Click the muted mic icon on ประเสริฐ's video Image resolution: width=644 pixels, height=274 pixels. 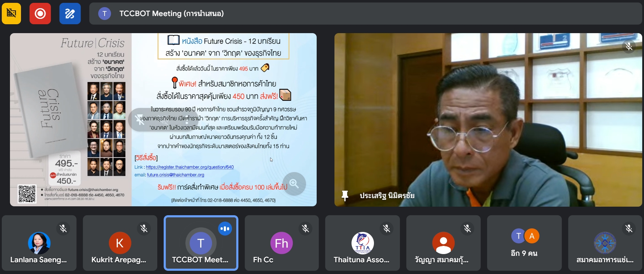click(629, 46)
